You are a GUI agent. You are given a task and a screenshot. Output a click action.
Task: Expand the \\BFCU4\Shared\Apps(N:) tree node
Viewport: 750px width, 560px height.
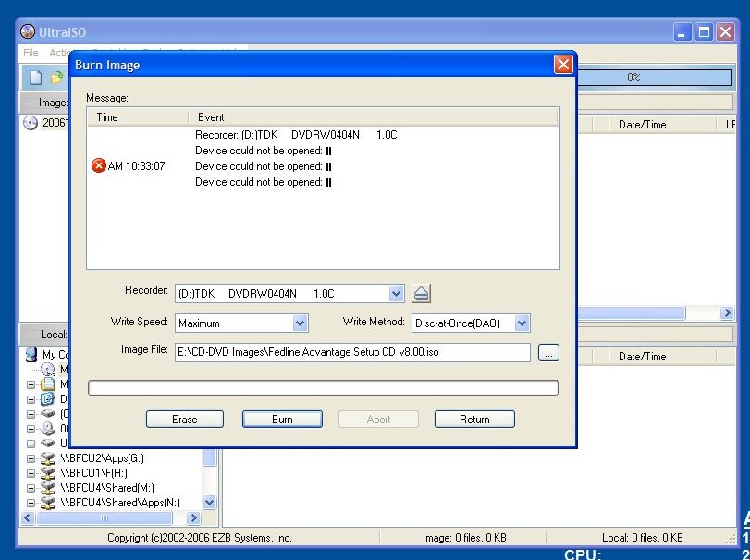tap(31, 503)
